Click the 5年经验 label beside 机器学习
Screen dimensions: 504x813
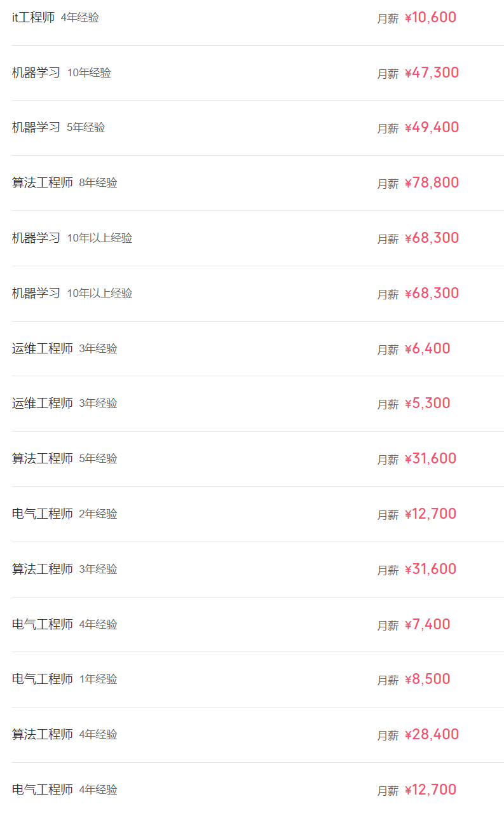[86, 128]
